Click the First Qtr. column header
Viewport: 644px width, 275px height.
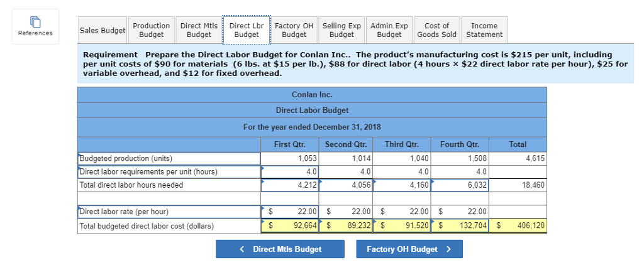(289, 144)
